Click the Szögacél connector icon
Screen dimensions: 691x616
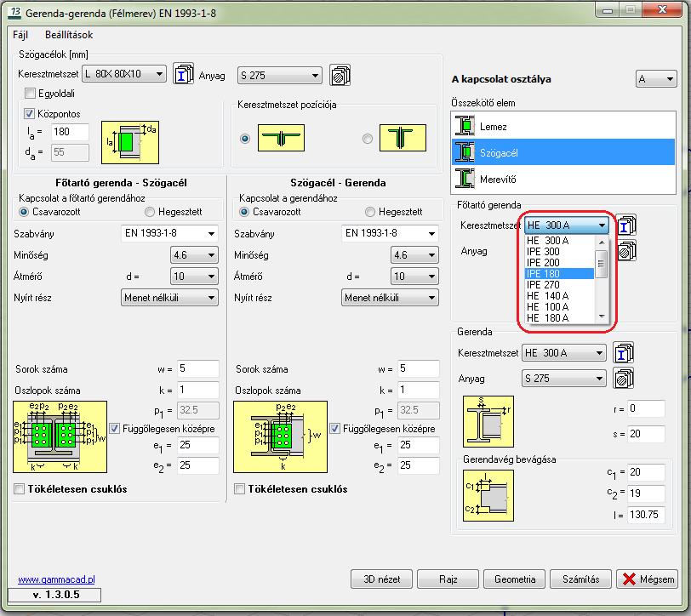pos(465,152)
